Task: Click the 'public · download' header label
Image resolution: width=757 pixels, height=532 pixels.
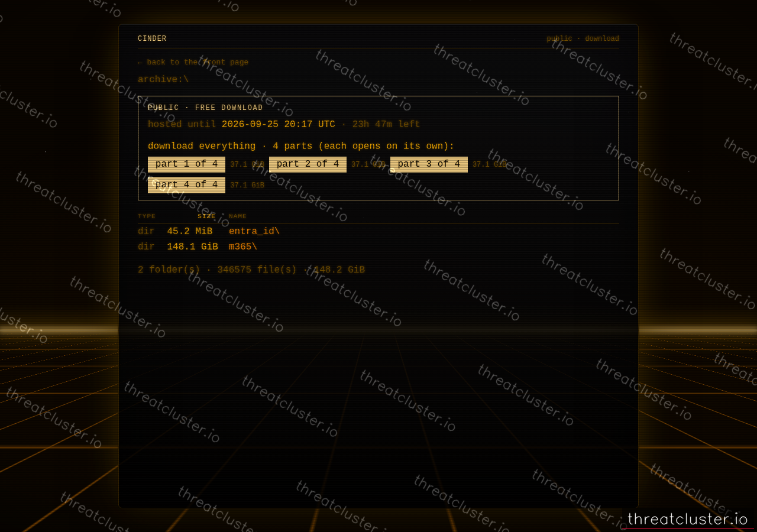Action: [583, 38]
